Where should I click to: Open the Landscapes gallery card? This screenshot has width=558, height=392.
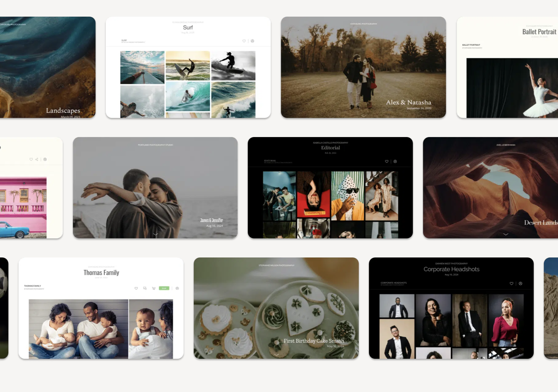(48, 67)
